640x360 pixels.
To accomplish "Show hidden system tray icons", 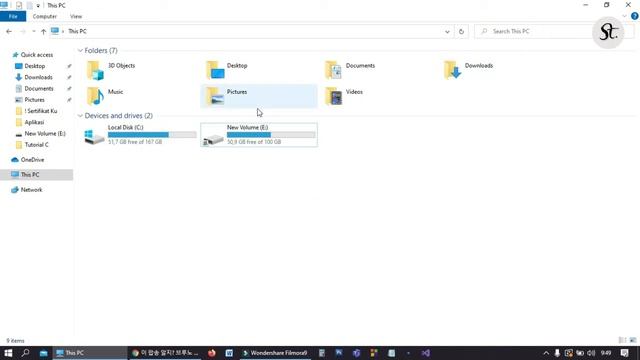I will (x=546, y=353).
